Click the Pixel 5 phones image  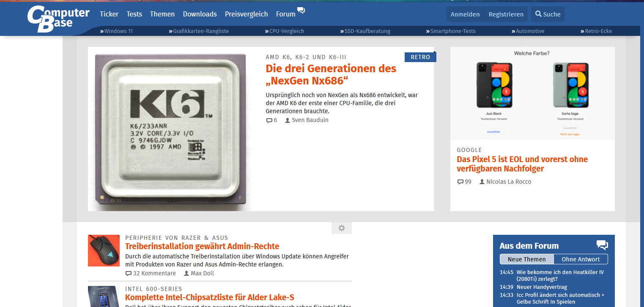pos(532,93)
